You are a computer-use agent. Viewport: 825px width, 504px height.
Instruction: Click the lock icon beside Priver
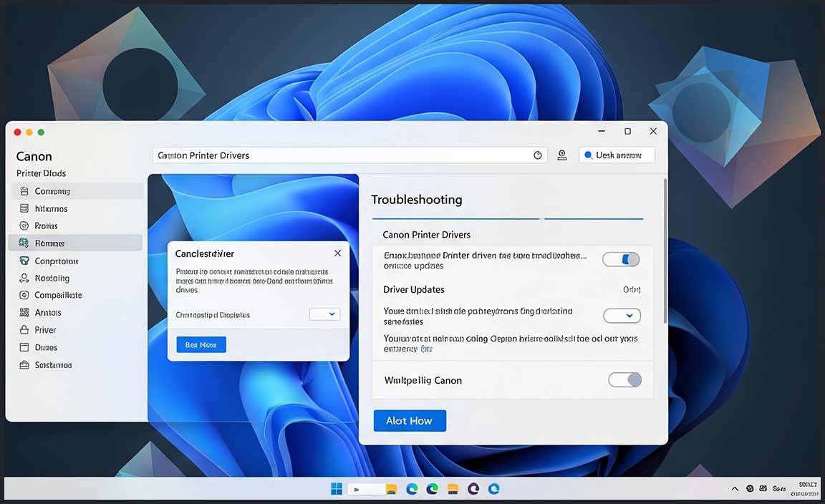[24, 330]
